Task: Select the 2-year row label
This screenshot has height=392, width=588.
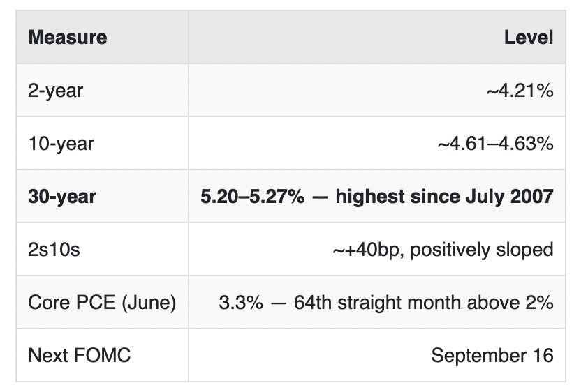Action: [x=55, y=91]
